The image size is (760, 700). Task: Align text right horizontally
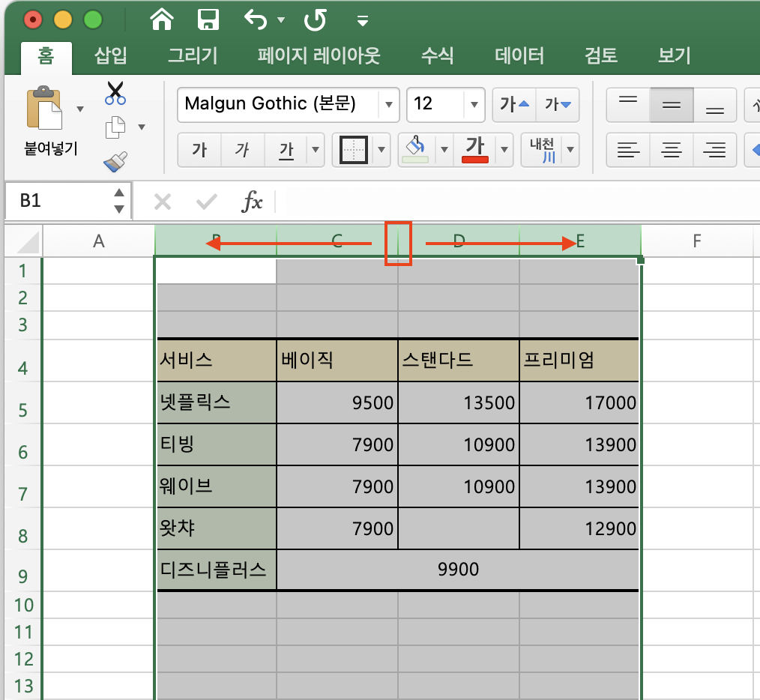pos(715,150)
